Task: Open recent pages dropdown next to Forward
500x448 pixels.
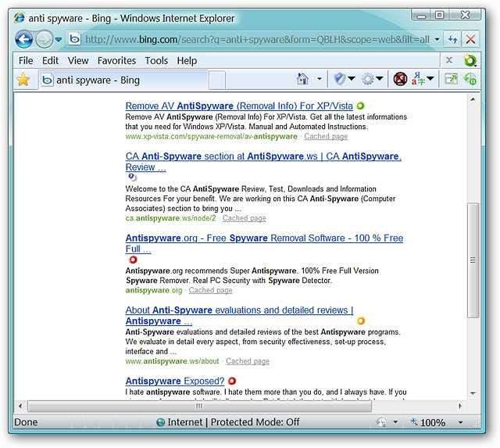Action: pos(59,40)
